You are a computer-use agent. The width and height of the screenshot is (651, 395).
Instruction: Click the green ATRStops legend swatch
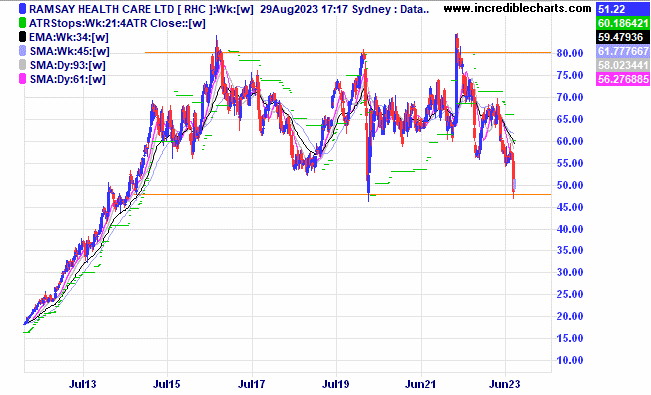coord(22,23)
